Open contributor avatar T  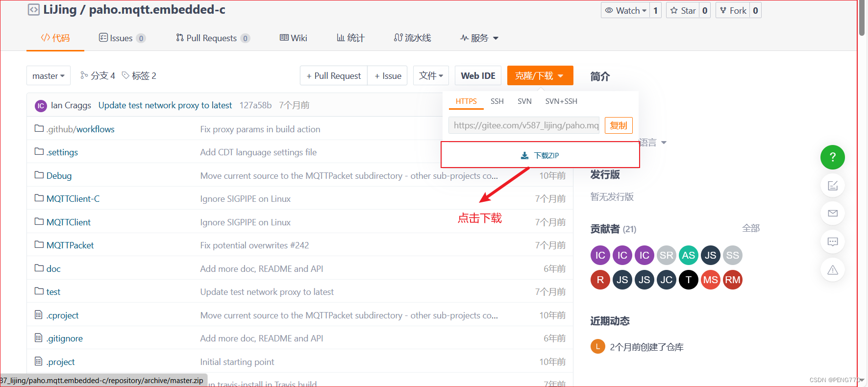coord(688,280)
